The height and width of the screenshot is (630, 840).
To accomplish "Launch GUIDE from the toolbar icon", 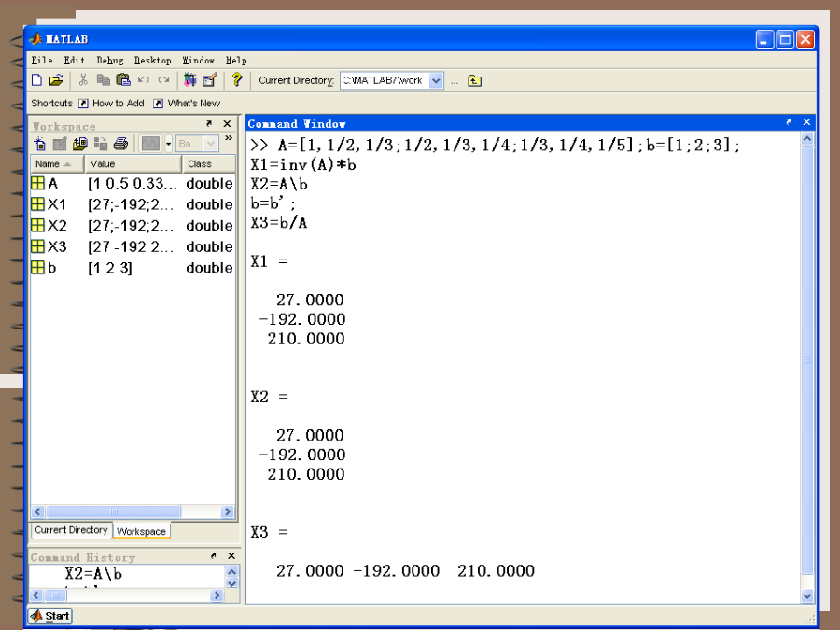I will (211, 80).
